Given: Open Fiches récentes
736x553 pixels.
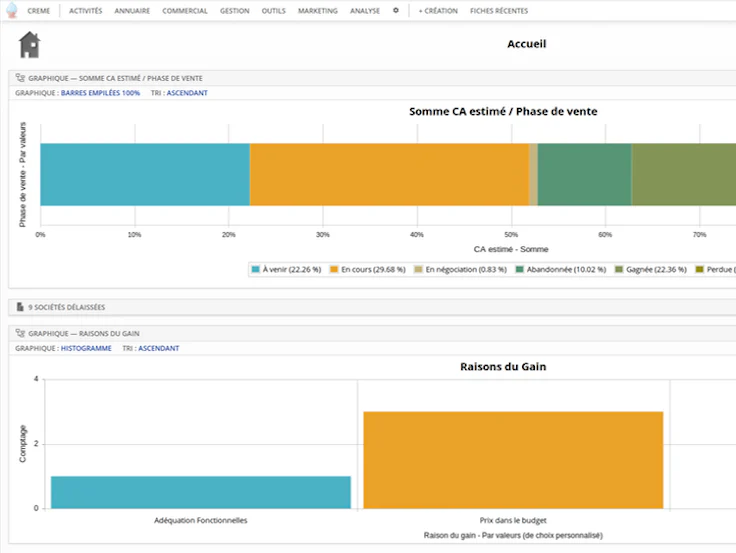Looking at the screenshot, I should point(499,11).
